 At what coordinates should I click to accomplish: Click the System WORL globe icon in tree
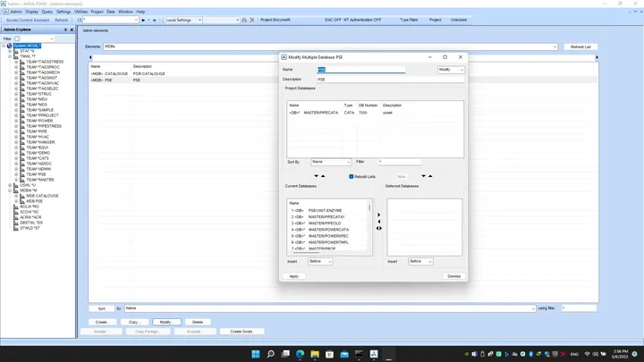[x=9, y=46]
